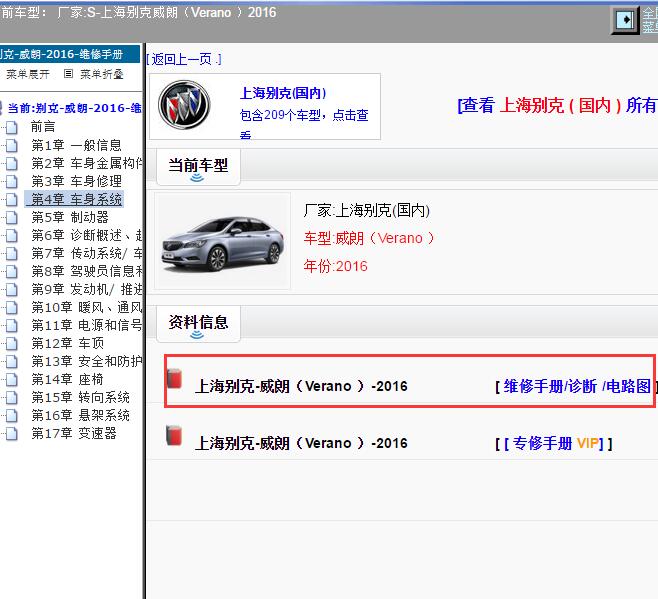The width and height of the screenshot is (658, 599).
Task: Open 第14章 座椅
Action: point(67,379)
